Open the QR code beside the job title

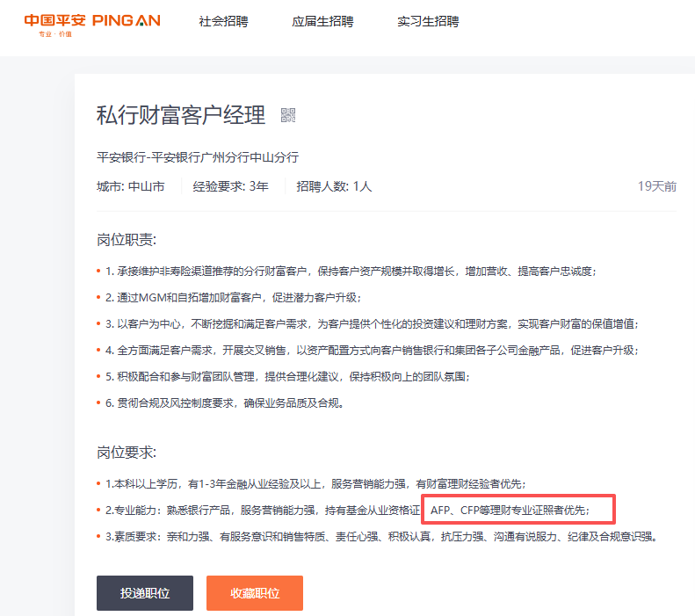coord(288,115)
